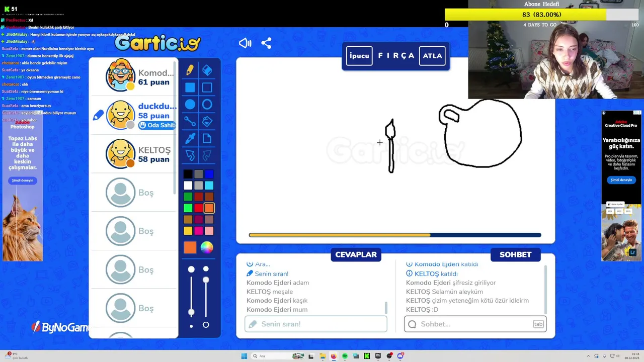The width and height of the screenshot is (644, 362).
Task: Click the KELTOŞ katıldı join notice
Action: 432,274
